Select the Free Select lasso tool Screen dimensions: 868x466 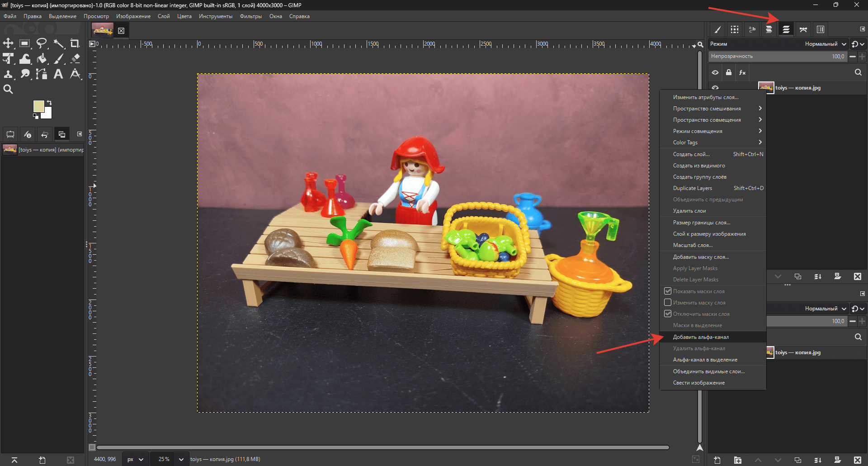[42, 43]
